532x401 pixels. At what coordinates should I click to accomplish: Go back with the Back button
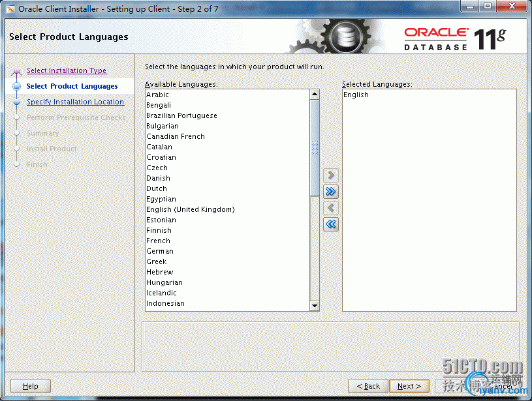368,386
